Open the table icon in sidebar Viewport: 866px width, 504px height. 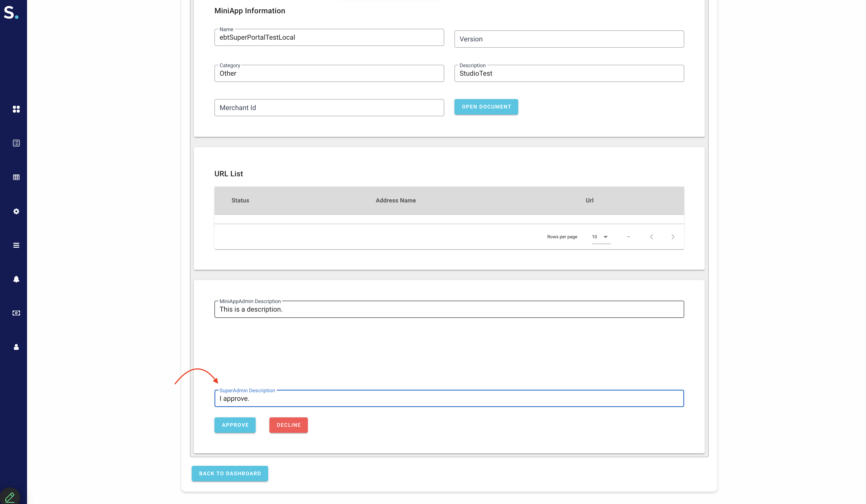[x=16, y=177]
